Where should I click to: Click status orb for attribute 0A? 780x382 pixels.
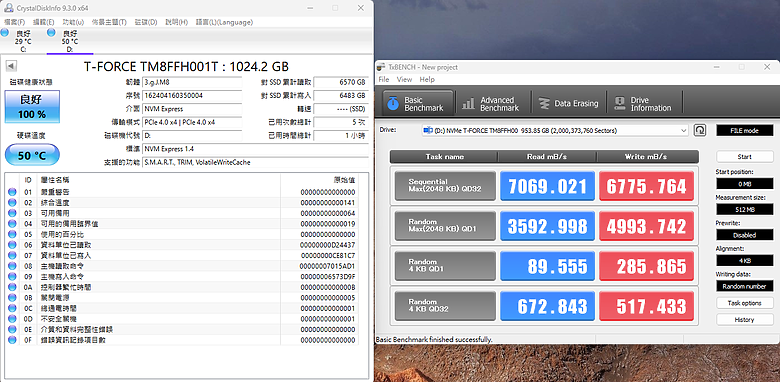click(x=12, y=287)
